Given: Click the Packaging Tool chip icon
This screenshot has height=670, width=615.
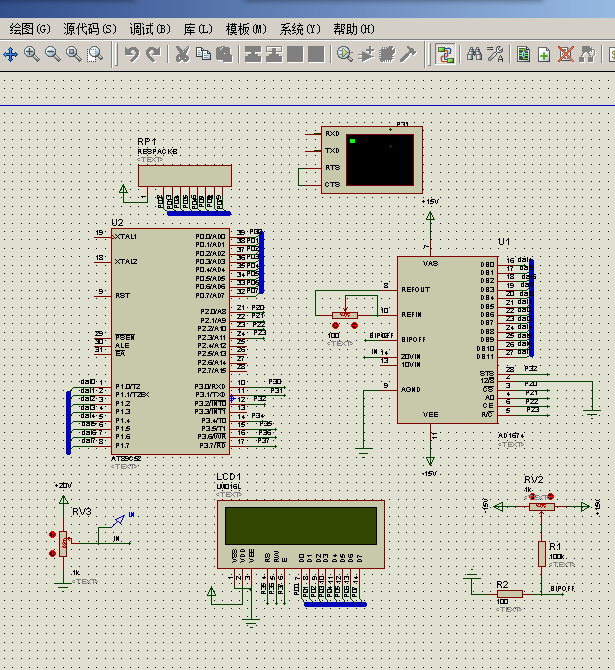Looking at the screenshot, I should [387, 55].
